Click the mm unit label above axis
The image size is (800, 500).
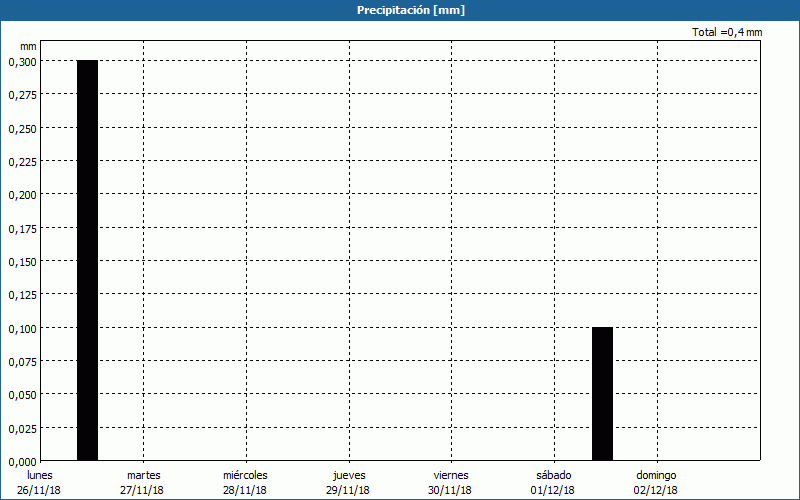28,46
